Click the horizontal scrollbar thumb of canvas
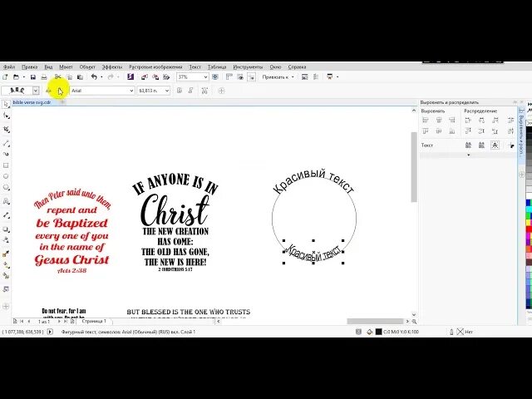 375,321
